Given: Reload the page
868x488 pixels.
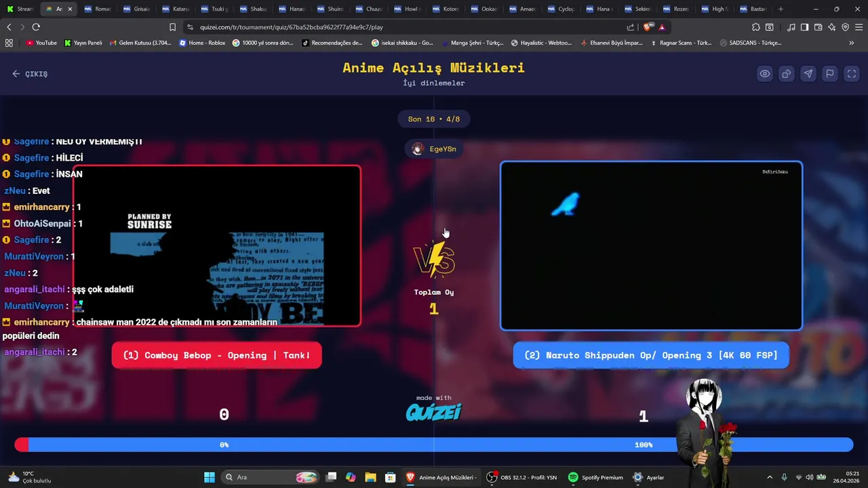Looking at the screenshot, I should (36, 27).
